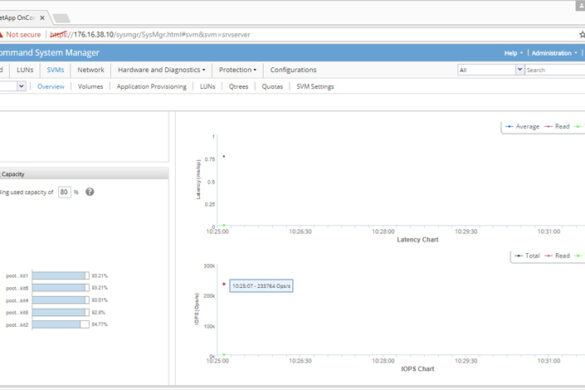Go to the LUNs main tab

click(25, 70)
